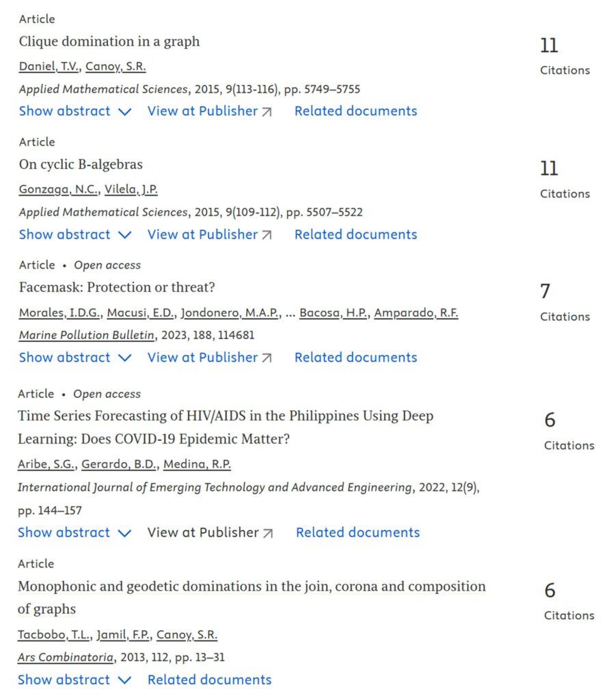Expand abstract for On cyclic B-algebras
Image resolution: width=611 pixels, height=700 pixels.
[75, 235]
